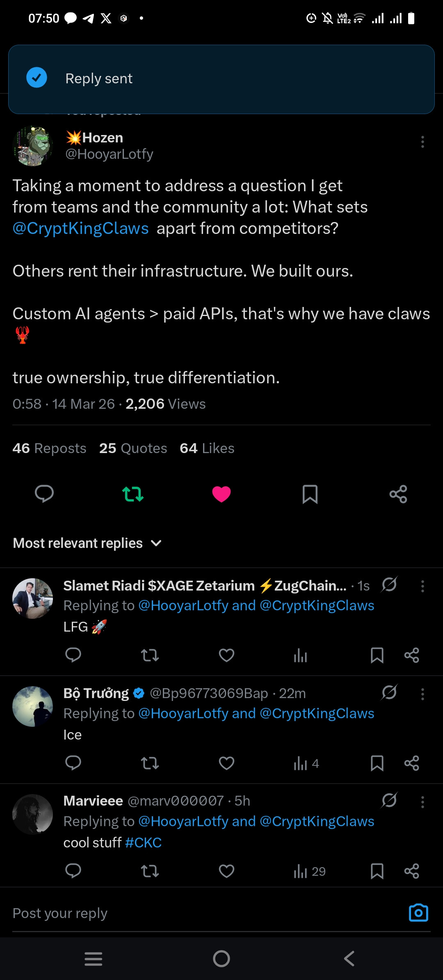Open the @CryptKingClaws mention link
This screenshot has width=443, height=980.
click(x=81, y=228)
